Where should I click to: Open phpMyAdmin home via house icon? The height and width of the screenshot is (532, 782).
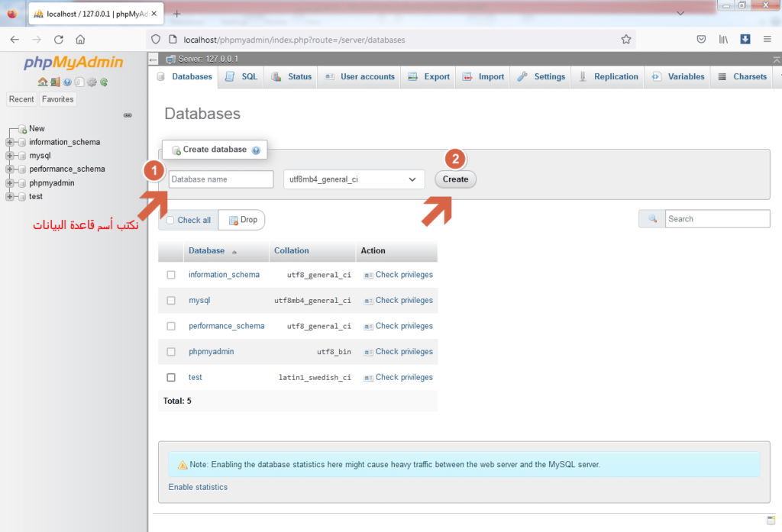click(x=43, y=82)
